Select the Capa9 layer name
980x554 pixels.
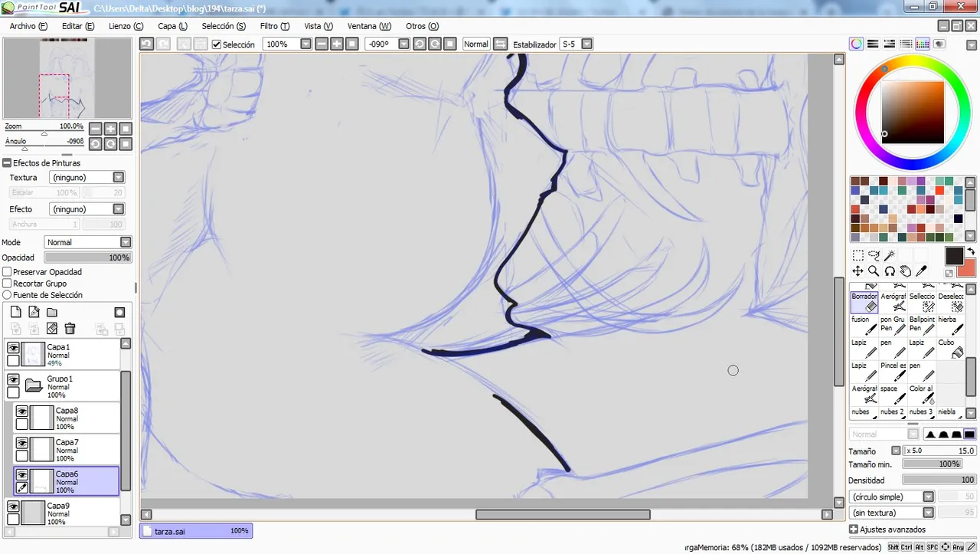(58, 506)
